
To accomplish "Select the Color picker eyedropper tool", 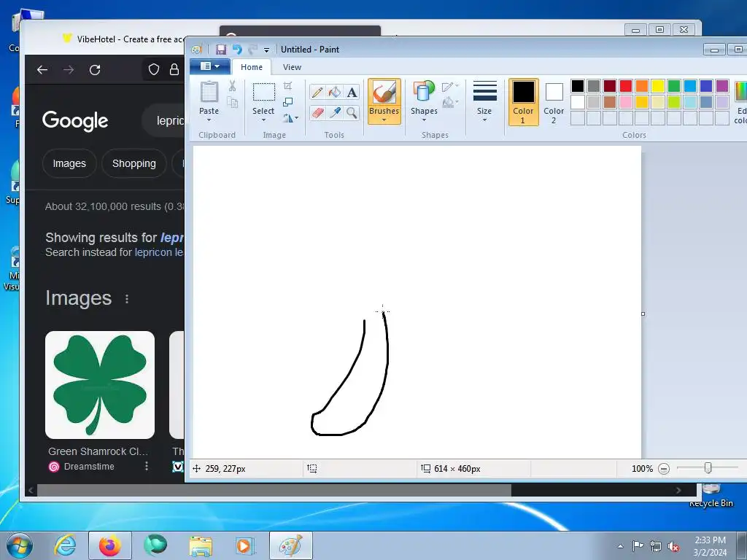I will pos(334,113).
